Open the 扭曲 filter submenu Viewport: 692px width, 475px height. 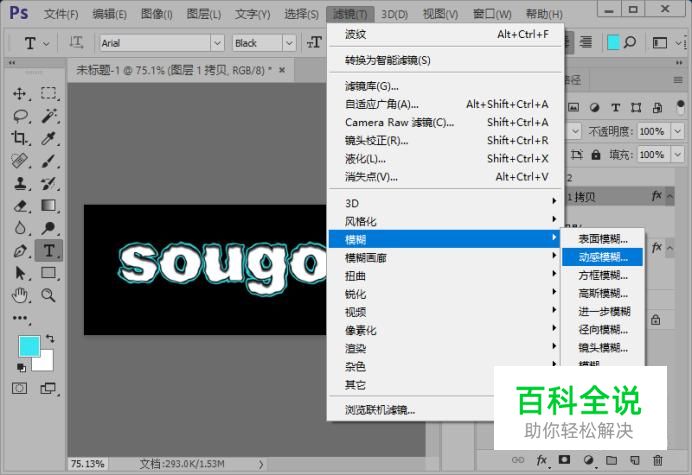[x=445, y=276]
